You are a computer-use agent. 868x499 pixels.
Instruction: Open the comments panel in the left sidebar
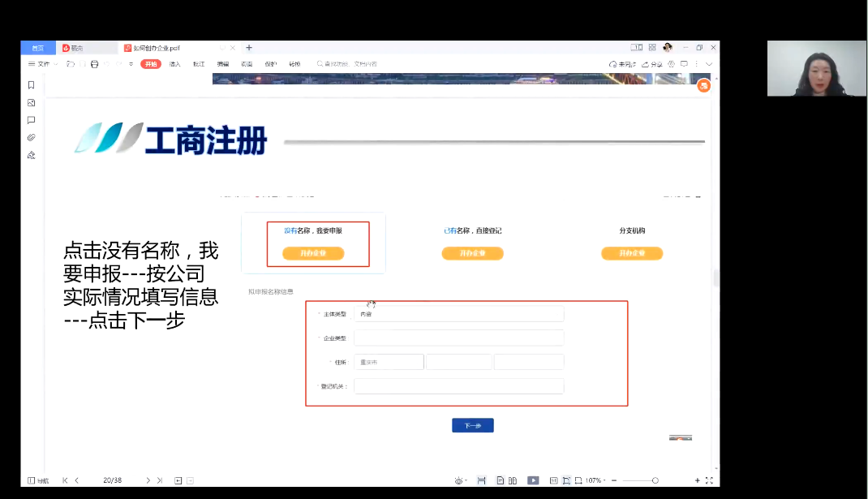[x=31, y=120]
